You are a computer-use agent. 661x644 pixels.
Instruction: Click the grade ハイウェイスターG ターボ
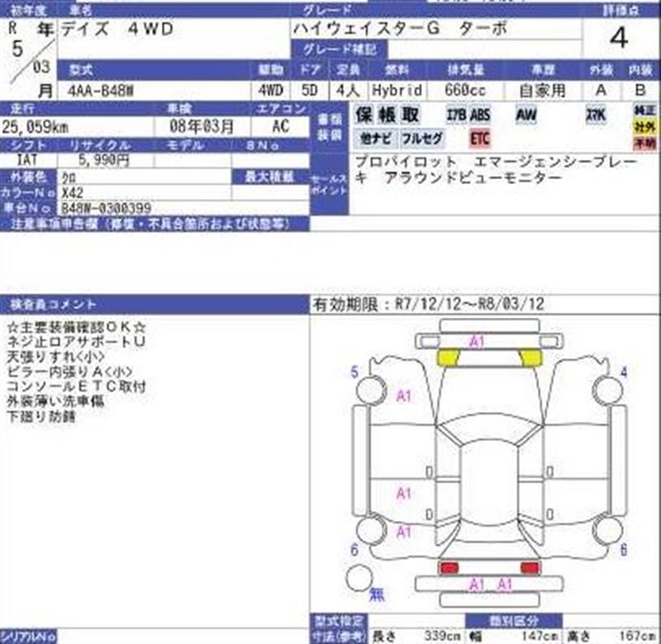click(400, 29)
